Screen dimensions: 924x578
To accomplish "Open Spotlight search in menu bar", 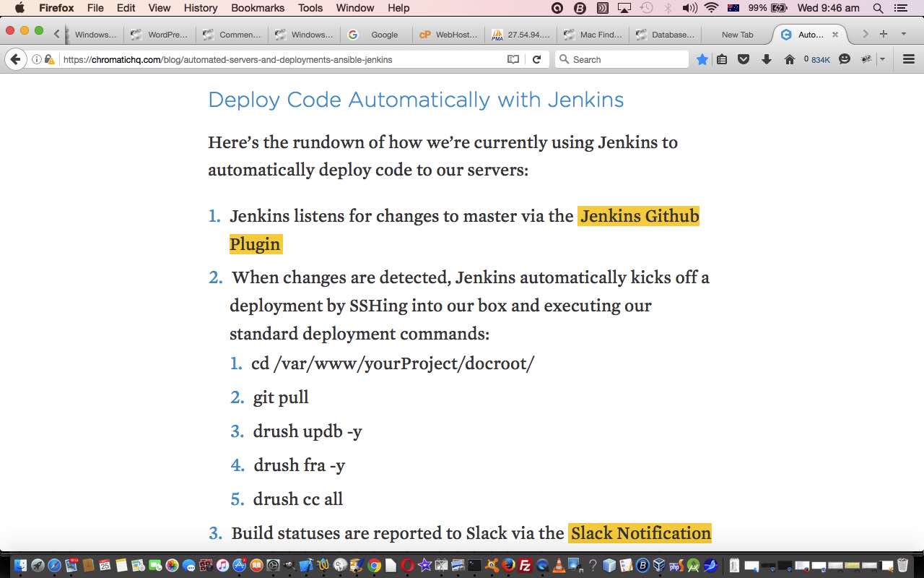I will pyautogui.click(x=879, y=8).
